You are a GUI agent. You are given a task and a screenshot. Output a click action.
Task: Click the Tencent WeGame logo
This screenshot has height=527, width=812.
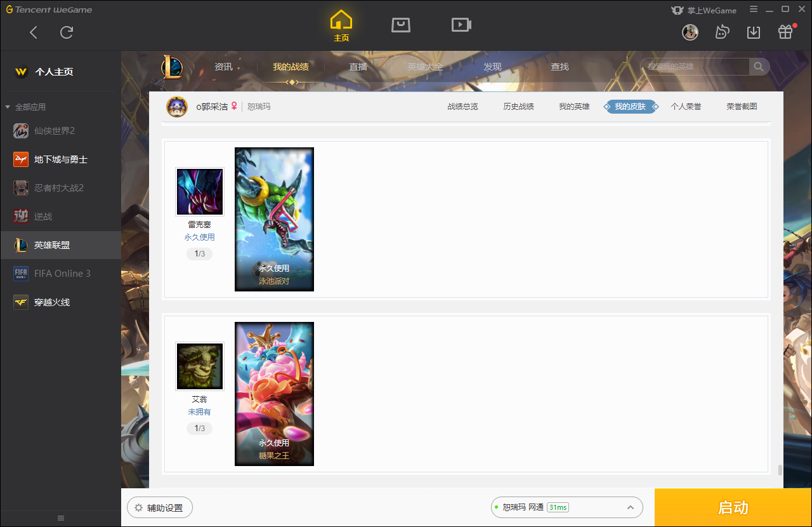click(x=49, y=10)
